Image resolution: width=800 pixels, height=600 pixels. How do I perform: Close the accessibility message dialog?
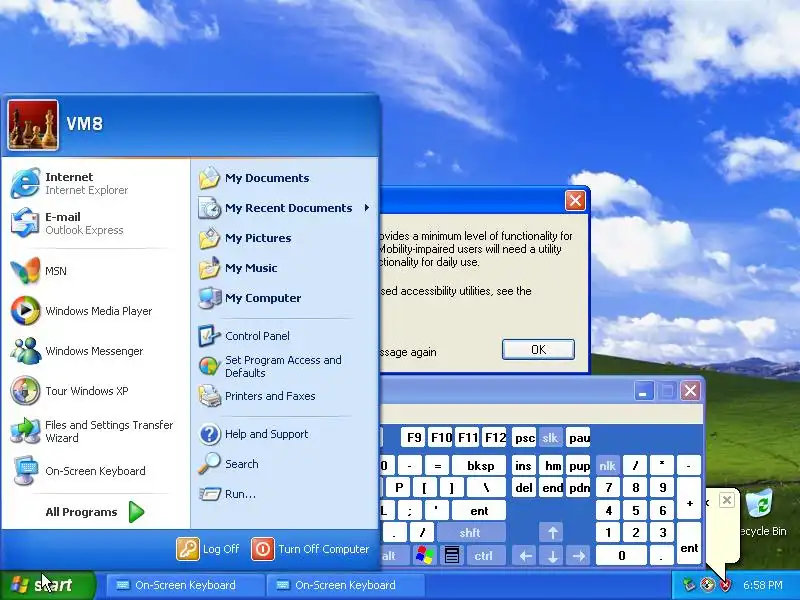[575, 201]
